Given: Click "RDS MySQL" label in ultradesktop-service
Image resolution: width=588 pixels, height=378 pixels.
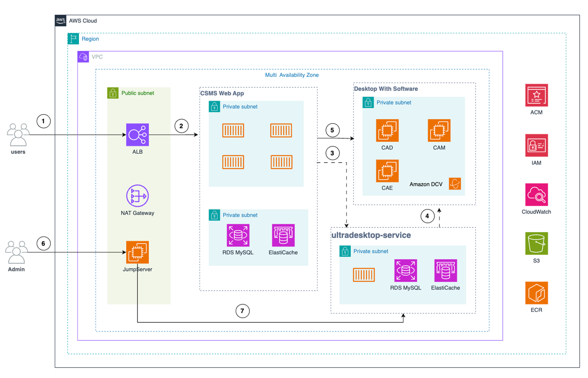Looking at the screenshot, I should (x=406, y=288).
